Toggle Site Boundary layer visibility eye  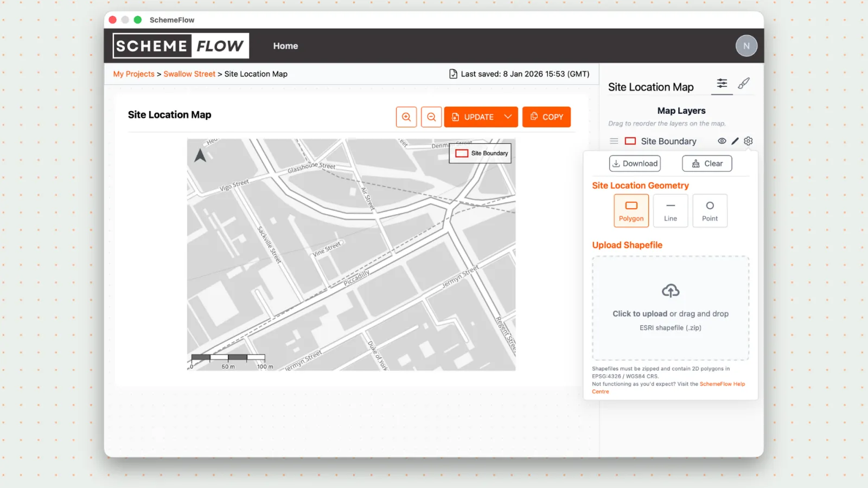(x=722, y=141)
